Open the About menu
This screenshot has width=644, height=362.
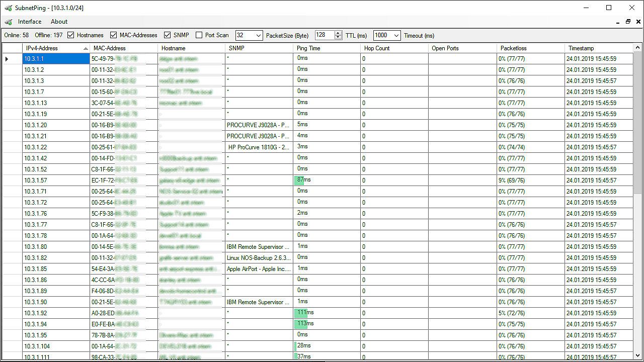(59, 22)
